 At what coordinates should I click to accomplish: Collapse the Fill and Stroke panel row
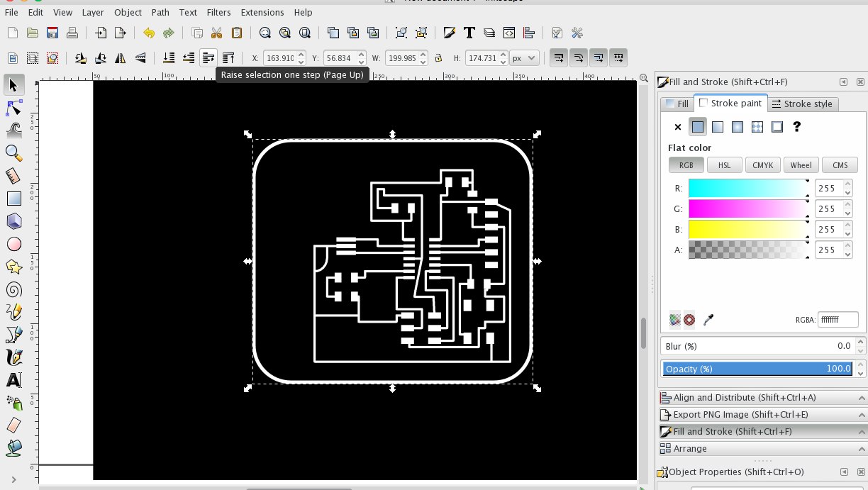762,431
